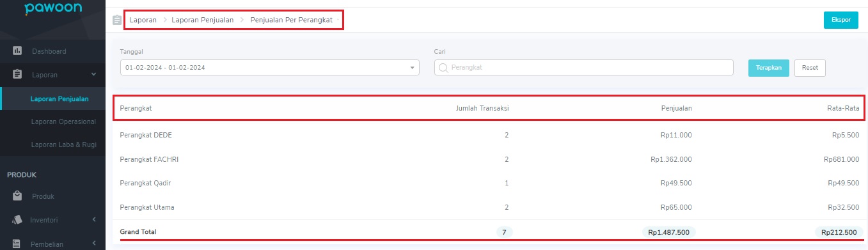Viewport: 868px width, 250px height.
Task: Collapse the Laporan menu chevron
Action: pyautogui.click(x=93, y=75)
